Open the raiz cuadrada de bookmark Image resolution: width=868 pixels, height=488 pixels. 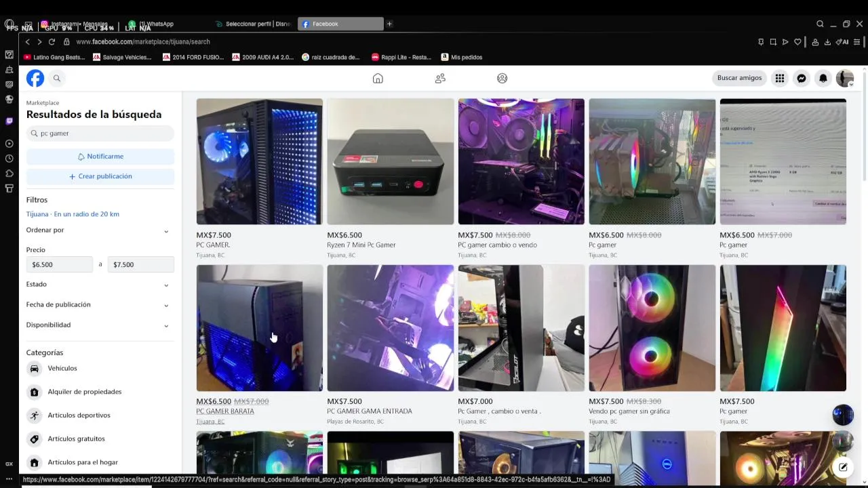tap(331, 58)
